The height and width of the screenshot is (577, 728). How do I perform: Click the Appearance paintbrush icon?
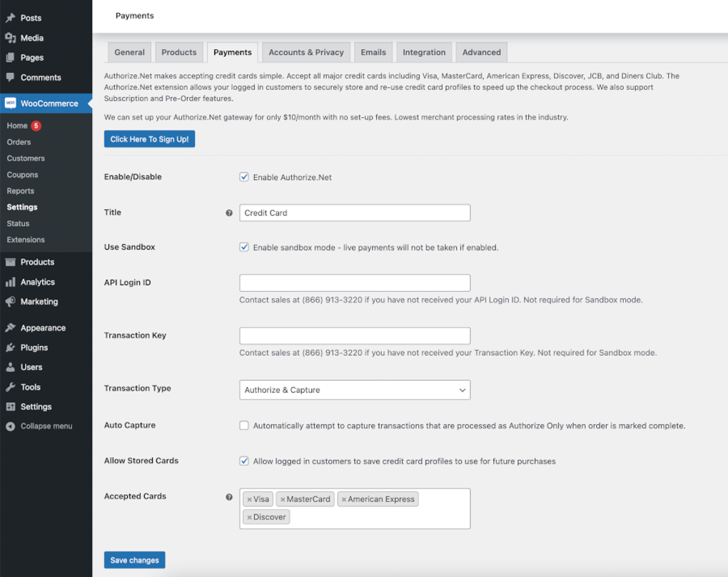(11, 328)
